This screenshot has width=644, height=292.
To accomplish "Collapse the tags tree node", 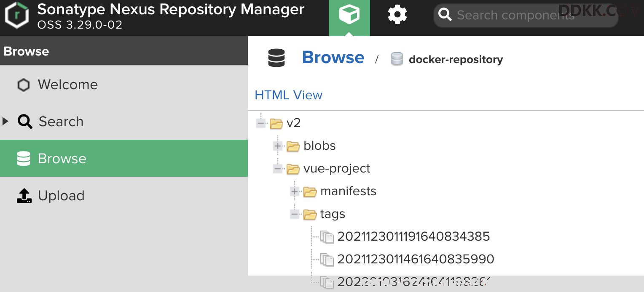I will [x=295, y=214].
